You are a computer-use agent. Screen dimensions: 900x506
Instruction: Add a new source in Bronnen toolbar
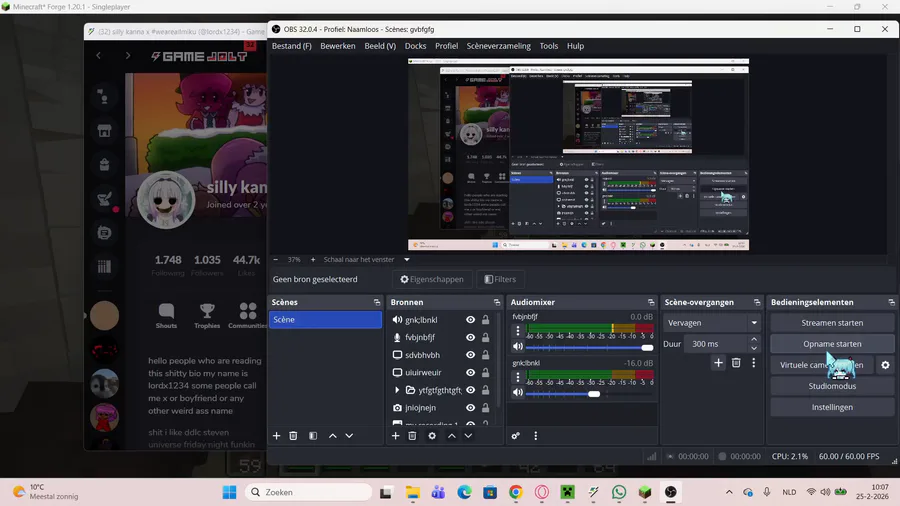(395, 436)
